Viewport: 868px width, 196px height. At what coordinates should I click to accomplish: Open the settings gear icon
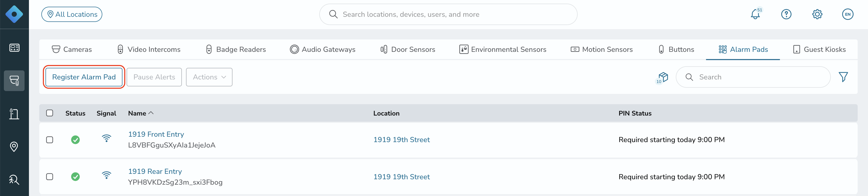click(817, 14)
